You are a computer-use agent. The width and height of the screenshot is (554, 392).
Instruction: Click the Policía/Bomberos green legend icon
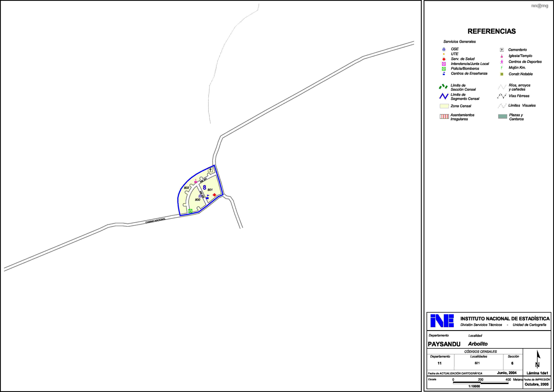coord(444,69)
